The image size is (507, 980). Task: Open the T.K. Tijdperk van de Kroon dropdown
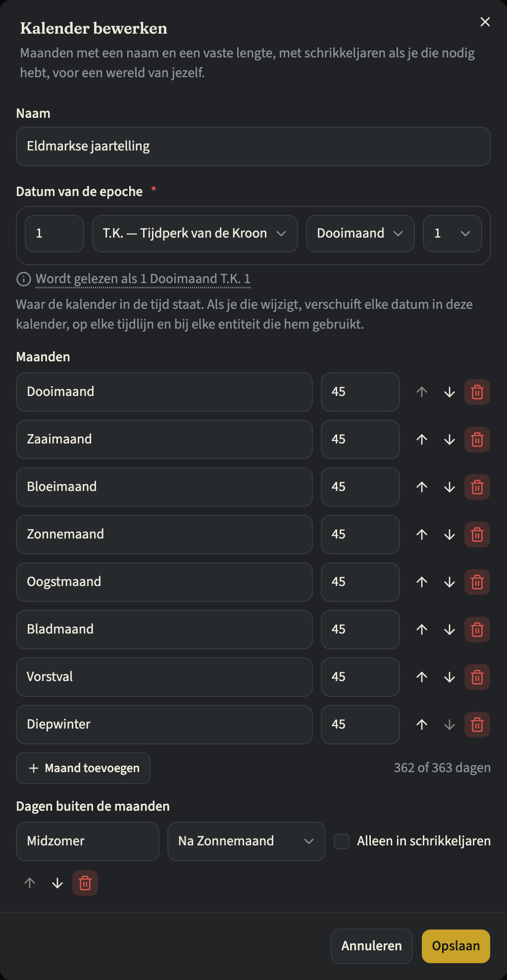click(195, 234)
